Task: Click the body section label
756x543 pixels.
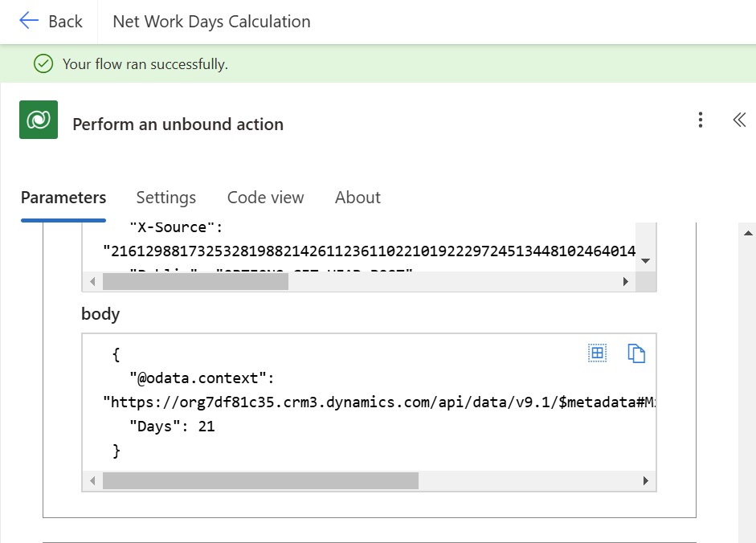Action: pos(100,314)
